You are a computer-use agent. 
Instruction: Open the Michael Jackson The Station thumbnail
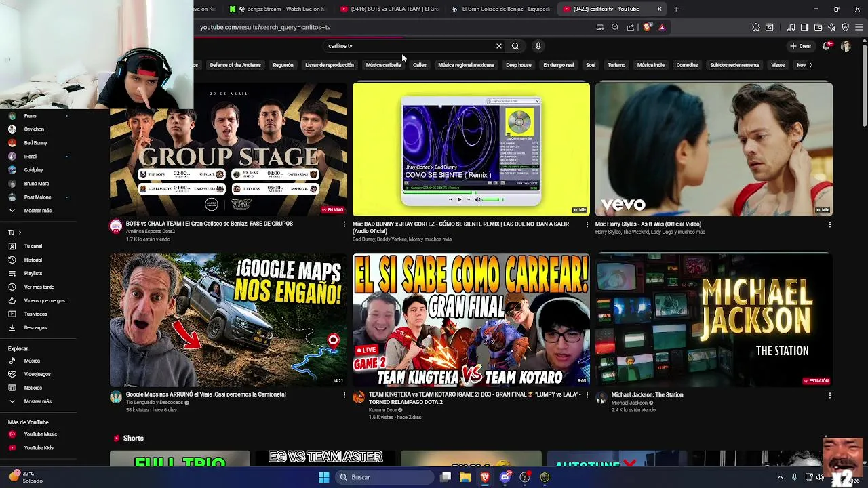pos(713,320)
